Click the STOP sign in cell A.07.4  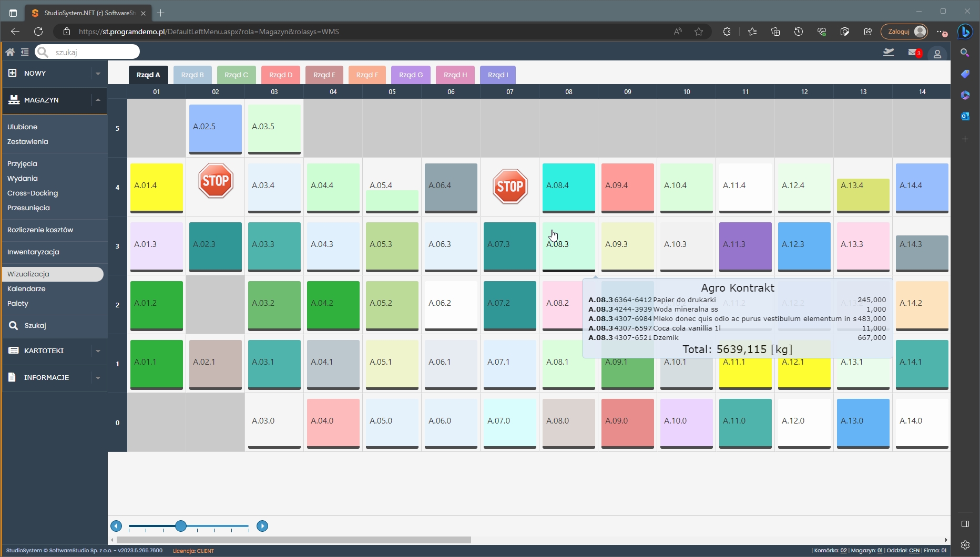pyautogui.click(x=510, y=186)
